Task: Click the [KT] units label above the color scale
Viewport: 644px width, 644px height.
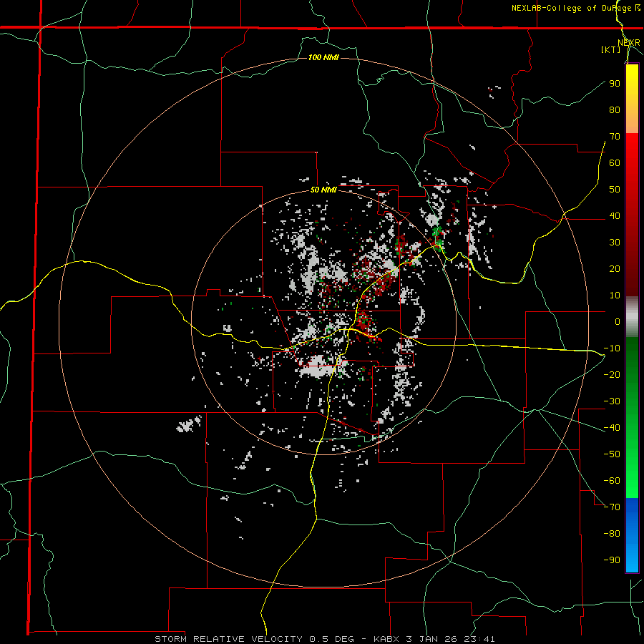Action: click(610, 49)
